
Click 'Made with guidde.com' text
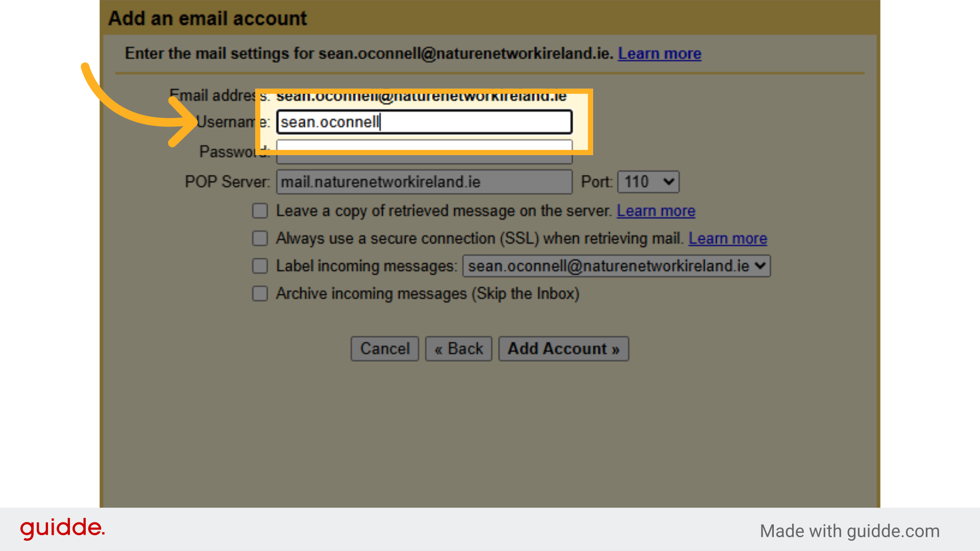click(x=850, y=531)
